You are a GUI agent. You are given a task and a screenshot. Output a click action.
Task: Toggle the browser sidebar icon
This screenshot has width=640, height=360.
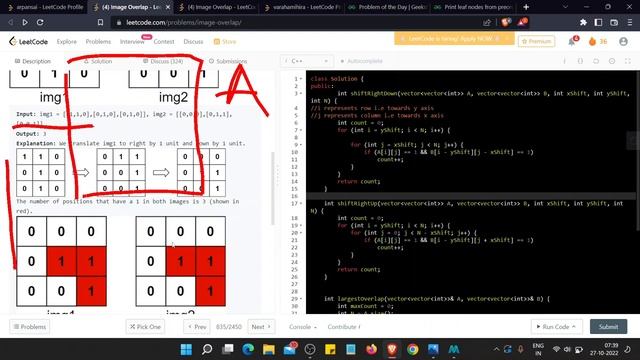click(598, 22)
